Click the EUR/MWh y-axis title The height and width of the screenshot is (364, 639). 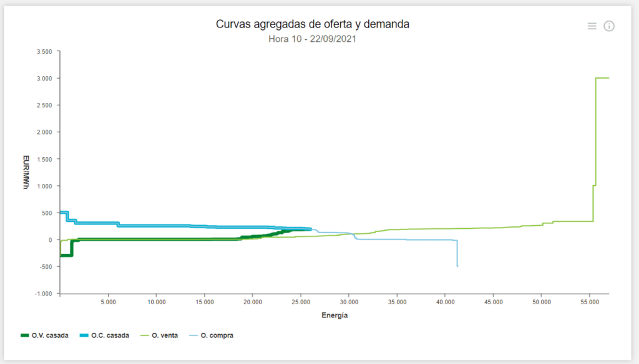pos(26,172)
